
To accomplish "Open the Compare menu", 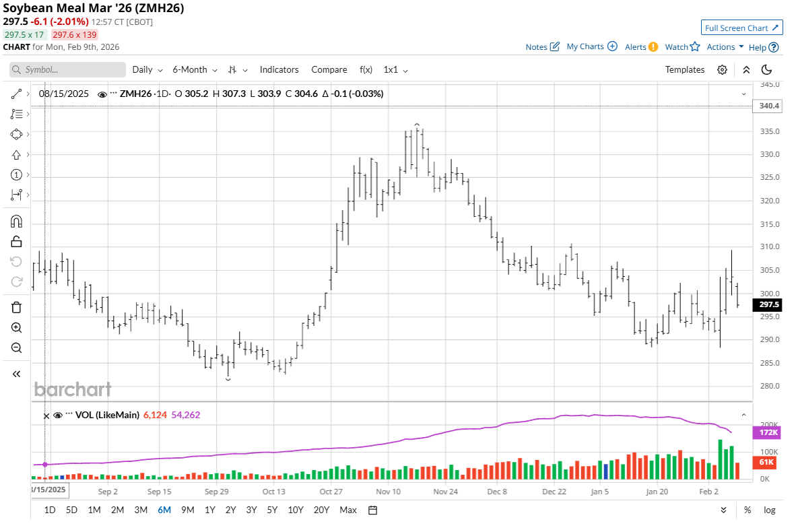I will 329,70.
